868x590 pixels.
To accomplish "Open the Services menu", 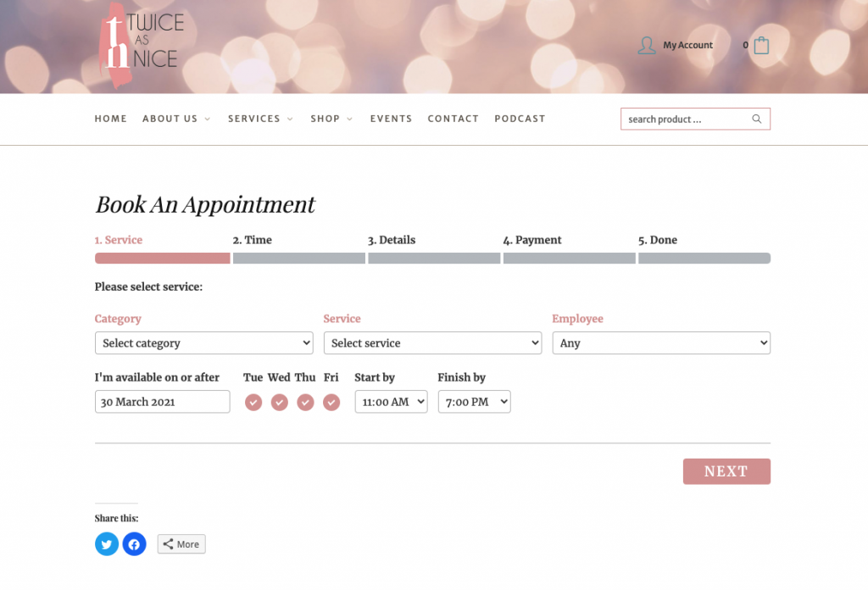I will pos(259,119).
